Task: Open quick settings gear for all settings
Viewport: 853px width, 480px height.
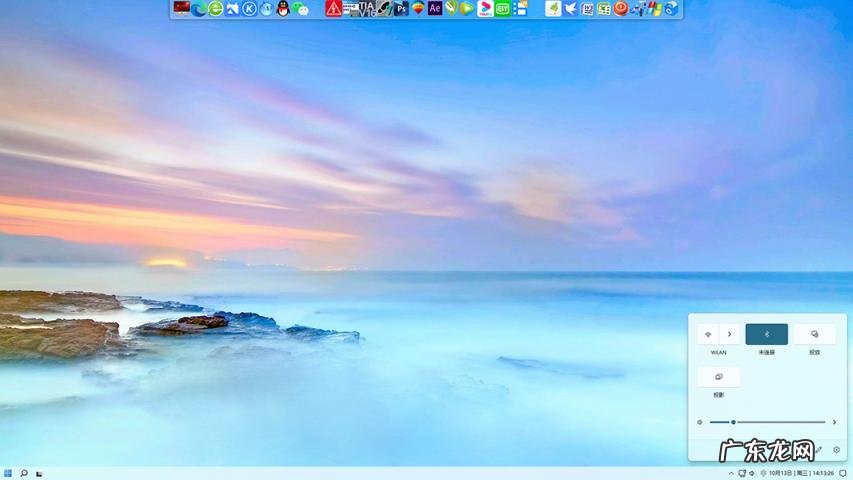Action: pos(836,450)
